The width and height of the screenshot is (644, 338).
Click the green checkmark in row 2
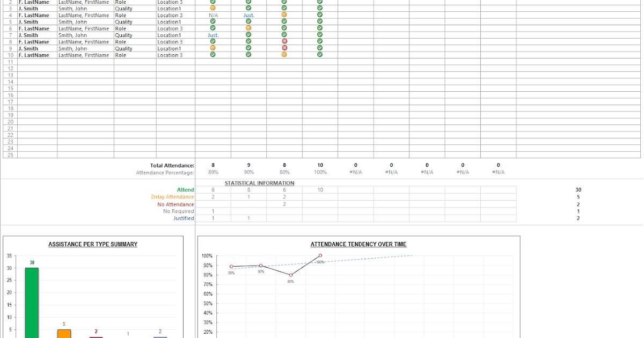(x=213, y=2)
